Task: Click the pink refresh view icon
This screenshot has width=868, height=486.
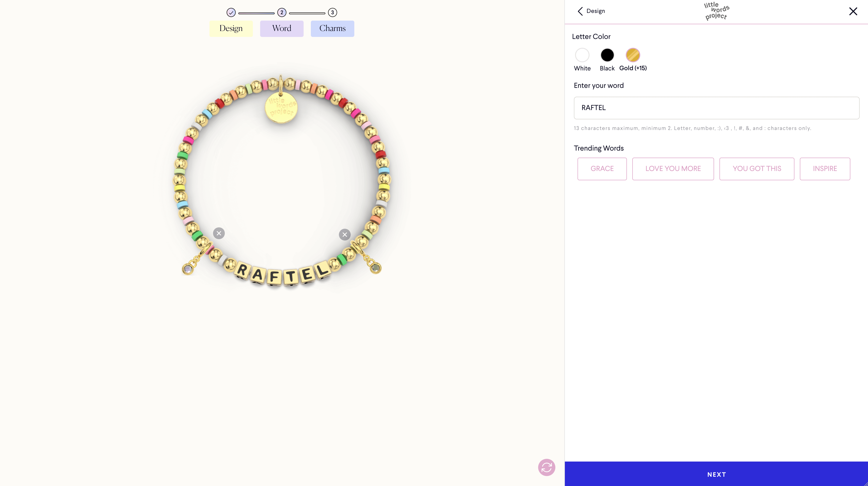Action: pyautogui.click(x=546, y=467)
